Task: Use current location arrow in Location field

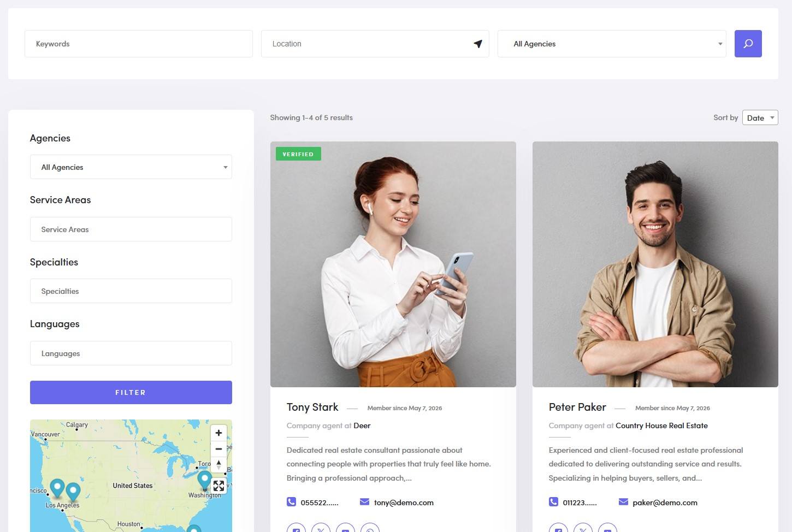Action: pyautogui.click(x=478, y=44)
